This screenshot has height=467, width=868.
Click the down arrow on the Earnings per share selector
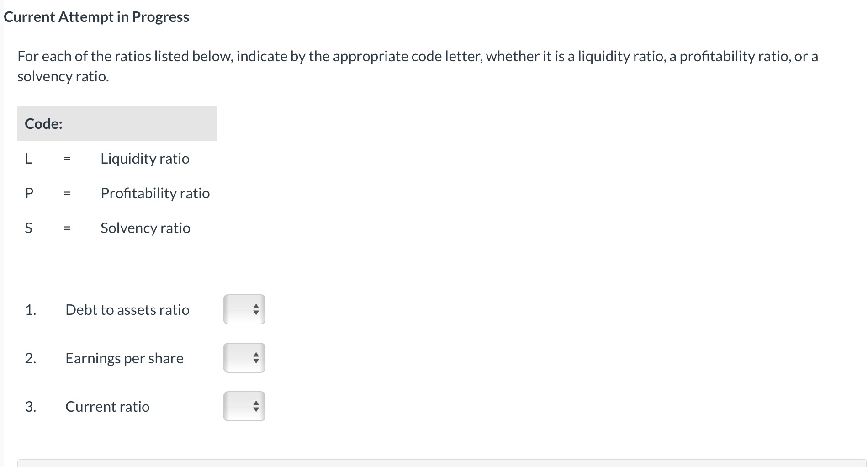coord(256,362)
